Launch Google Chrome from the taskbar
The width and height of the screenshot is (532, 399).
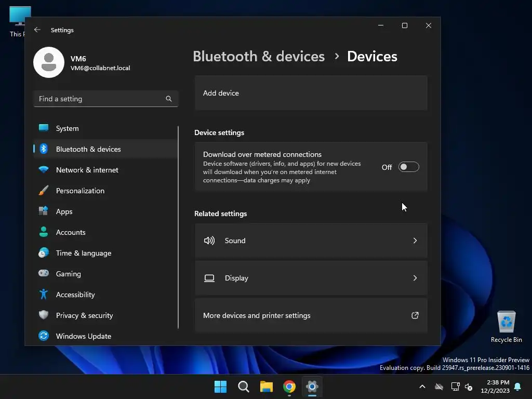point(289,387)
